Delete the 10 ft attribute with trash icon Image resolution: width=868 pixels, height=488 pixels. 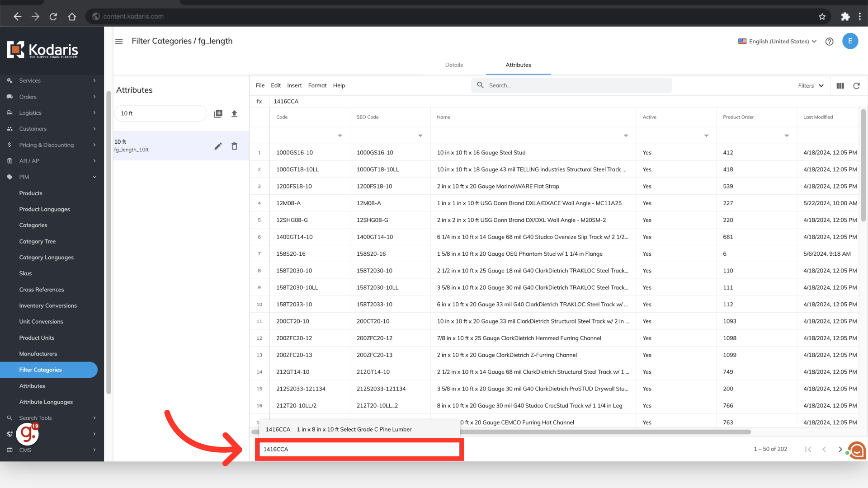234,146
